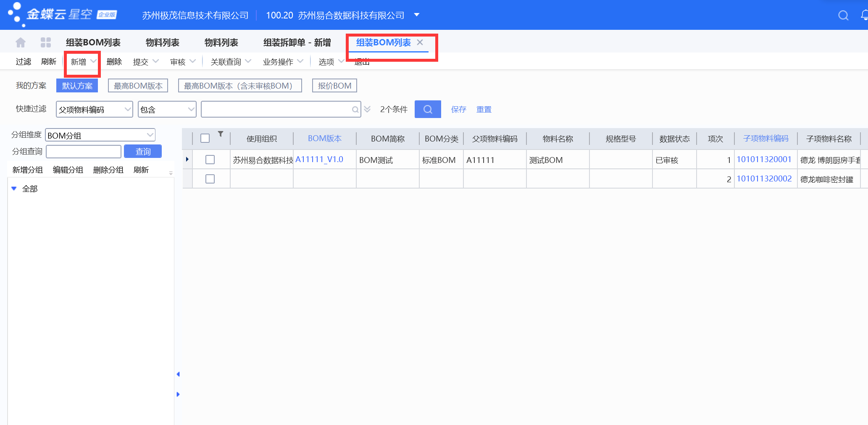Check the row with item 101011320002
The width and height of the screenshot is (868, 425).
click(x=210, y=179)
